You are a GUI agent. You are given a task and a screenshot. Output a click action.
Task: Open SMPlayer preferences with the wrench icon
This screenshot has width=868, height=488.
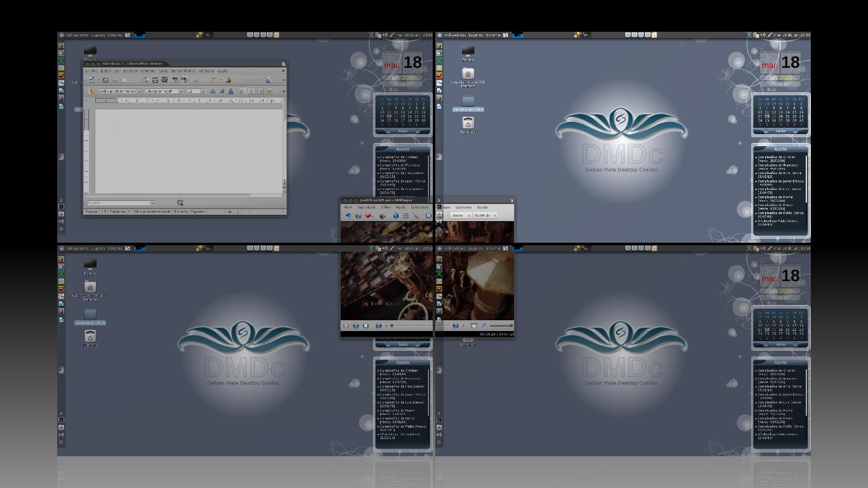(415, 215)
